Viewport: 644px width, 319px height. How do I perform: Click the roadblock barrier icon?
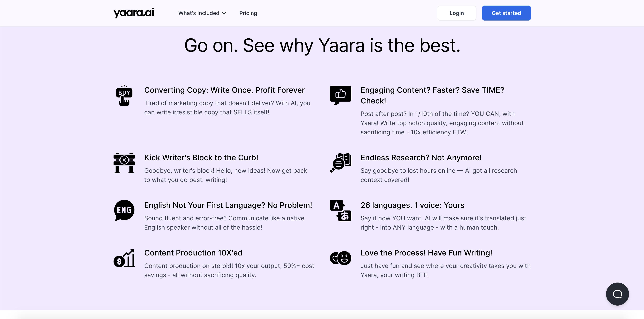(124, 163)
